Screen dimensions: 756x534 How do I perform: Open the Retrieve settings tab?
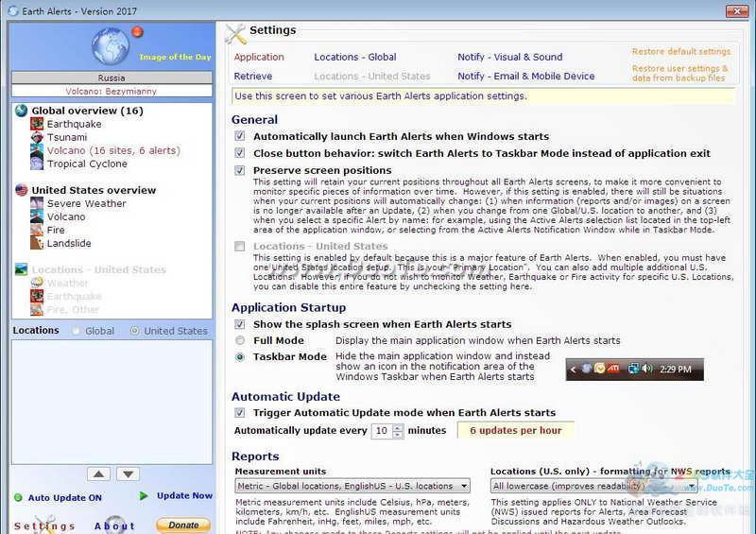[x=253, y=77]
